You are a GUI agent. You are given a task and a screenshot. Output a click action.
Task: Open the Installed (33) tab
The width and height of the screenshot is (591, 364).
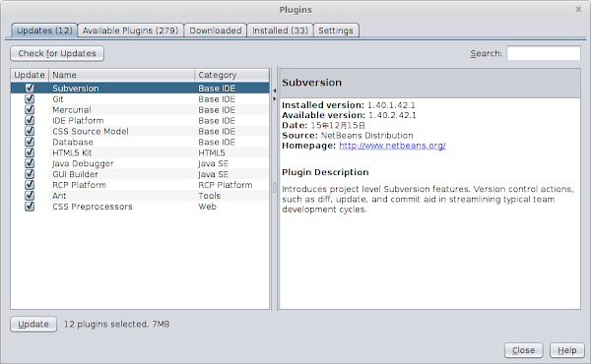[x=280, y=30]
